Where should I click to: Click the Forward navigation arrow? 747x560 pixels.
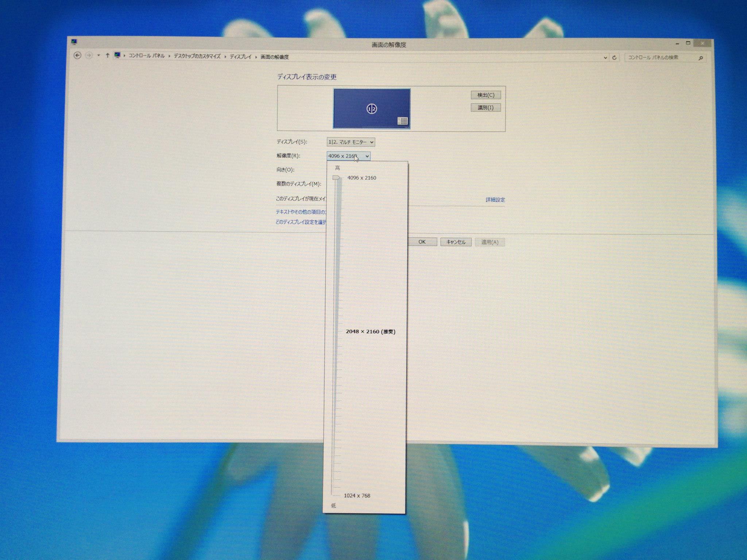pyautogui.click(x=89, y=55)
